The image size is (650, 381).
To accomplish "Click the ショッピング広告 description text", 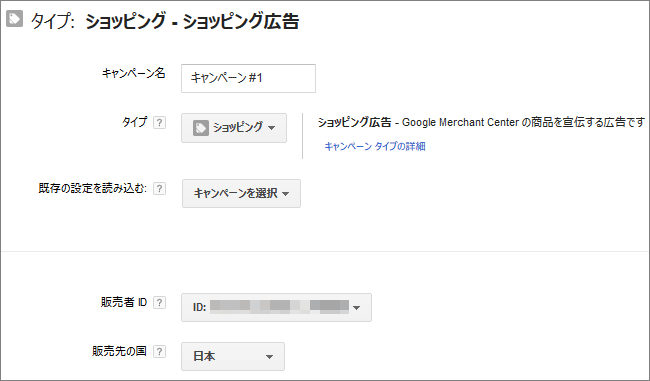I will (x=481, y=122).
